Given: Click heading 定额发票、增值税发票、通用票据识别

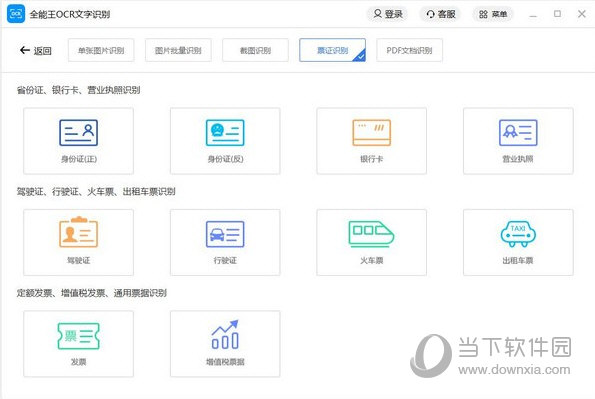Looking at the screenshot, I should coord(91,293).
